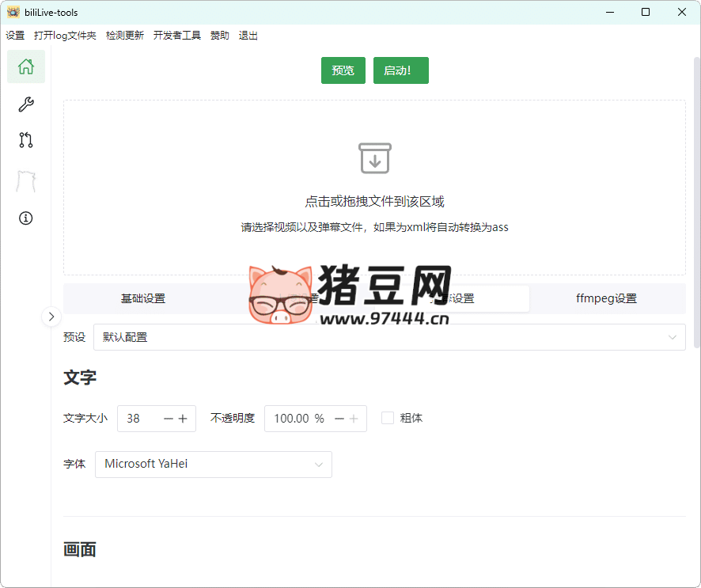Click the file download drop-zone icon
701x588 pixels.
click(x=374, y=157)
